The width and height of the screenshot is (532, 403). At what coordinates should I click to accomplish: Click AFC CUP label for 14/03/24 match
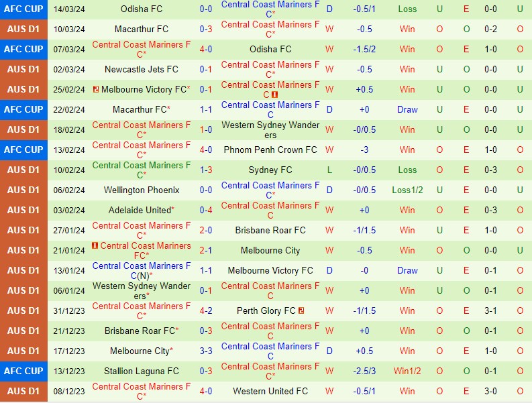(x=23, y=9)
